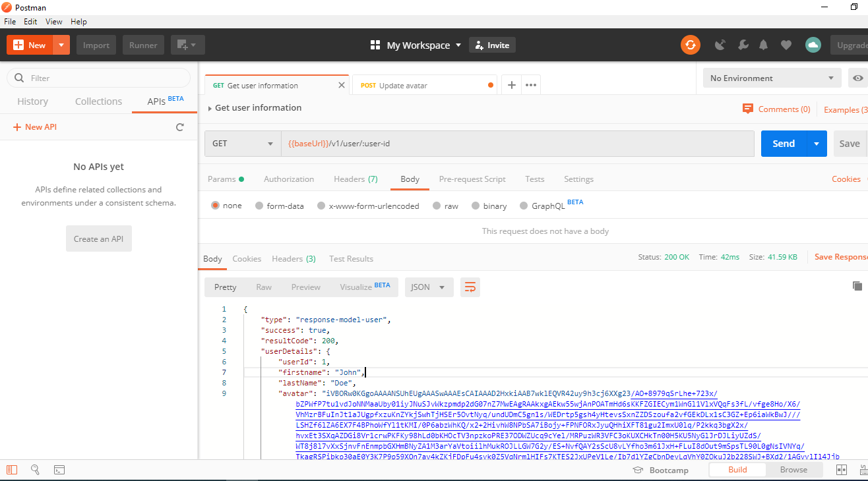
Task: Click the blue Send button
Action: [783, 144]
